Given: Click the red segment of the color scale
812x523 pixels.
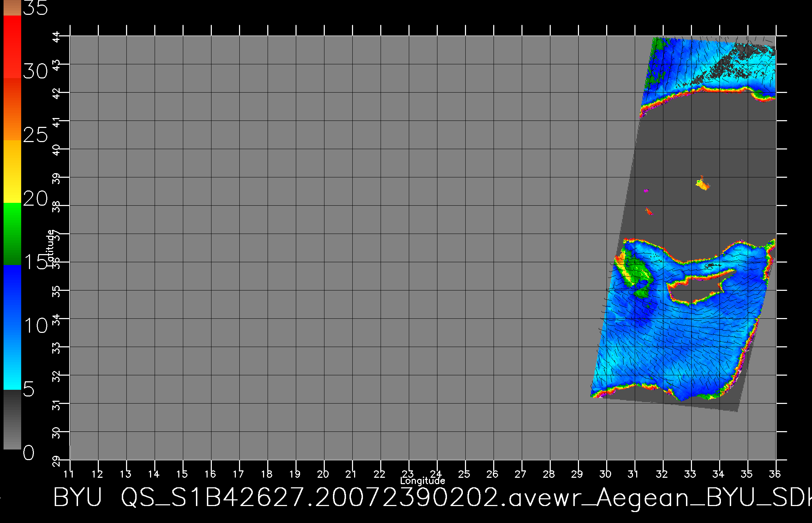Looking at the screenshot, I should (12, 47).
